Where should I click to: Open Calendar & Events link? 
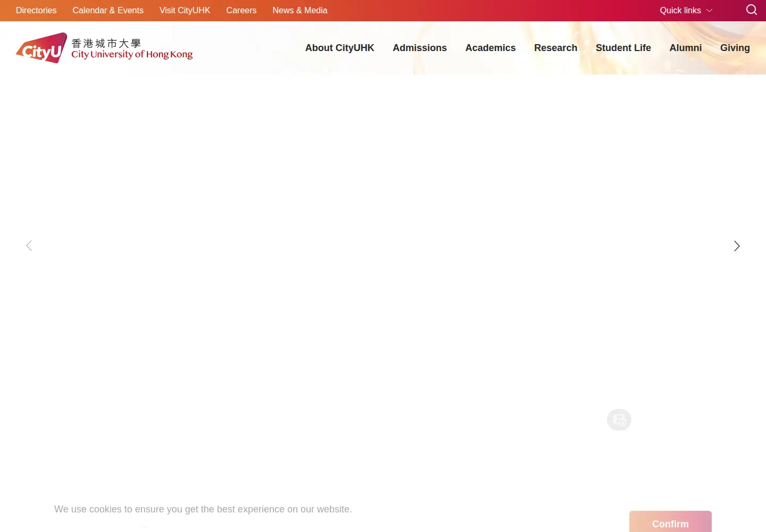[x=108, y=11]
